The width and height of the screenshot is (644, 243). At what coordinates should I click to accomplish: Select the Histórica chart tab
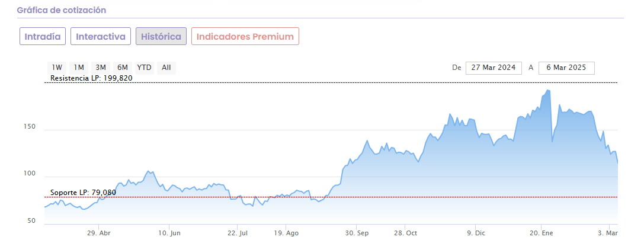[x=161, y=36]
